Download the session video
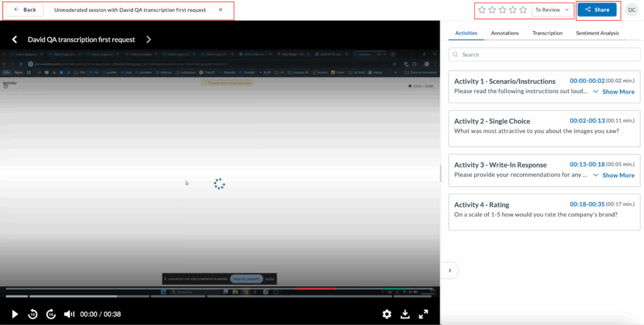Viewport: 644px width, 325px height. 405,314
